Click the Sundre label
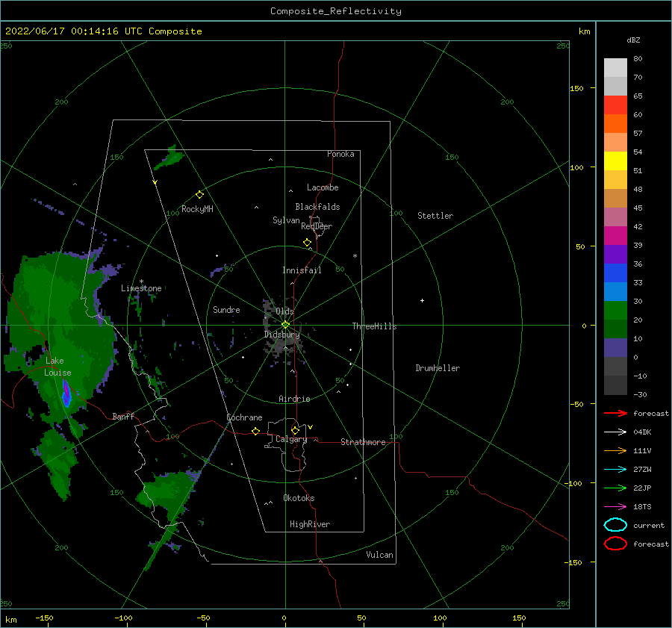This screenshot has height=628, width=672. (x=226, y=310)
